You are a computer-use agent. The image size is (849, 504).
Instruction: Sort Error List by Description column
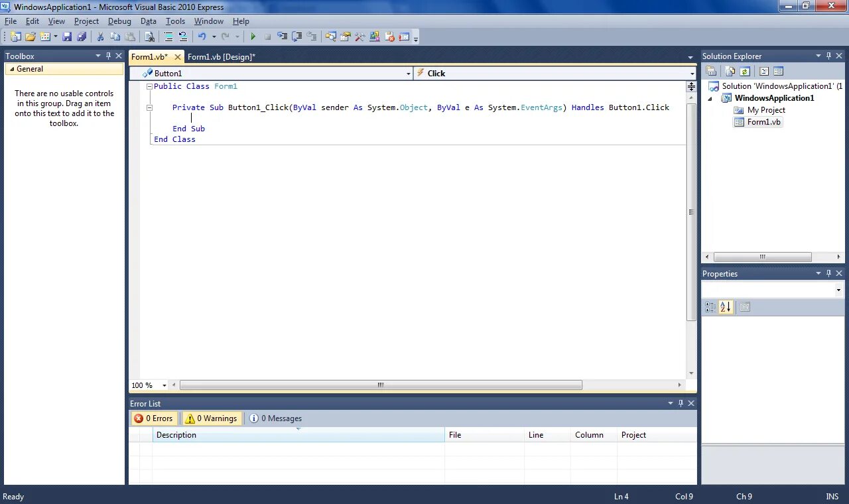298,435
